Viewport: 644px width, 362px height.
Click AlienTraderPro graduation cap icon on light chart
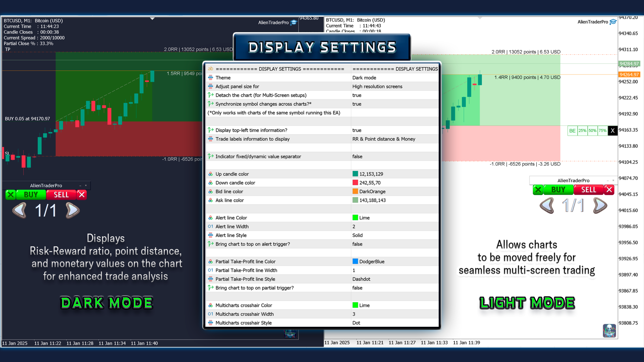pos(613,22)
